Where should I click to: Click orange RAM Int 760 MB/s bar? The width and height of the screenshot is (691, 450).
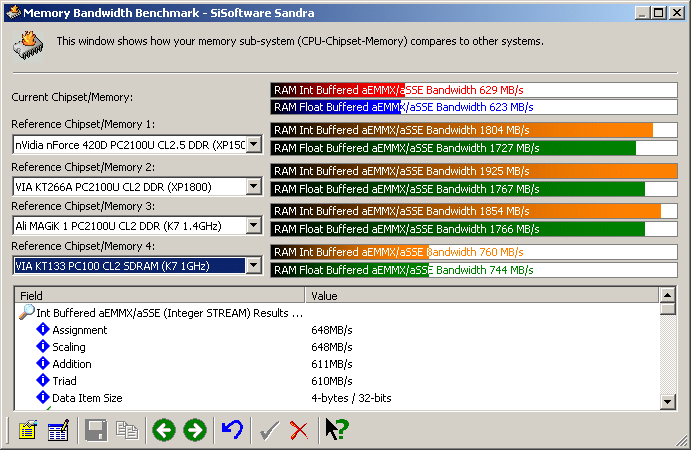point(474,252)
